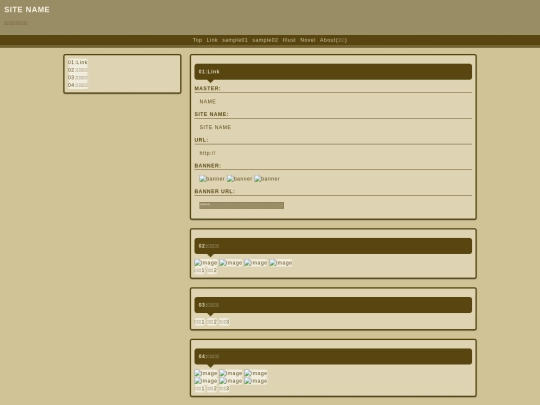Open link 3 at bottom of section 04
540x405 pixels.
click(224, 388)
